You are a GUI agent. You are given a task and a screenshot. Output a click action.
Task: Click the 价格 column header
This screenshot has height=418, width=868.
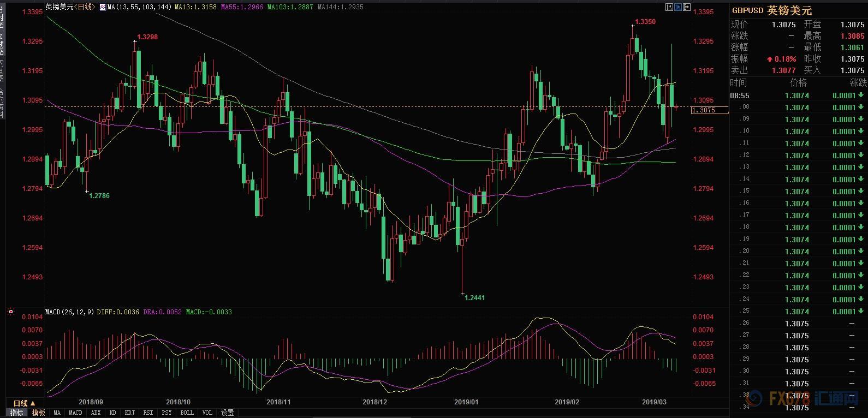(x=798, y=82)
